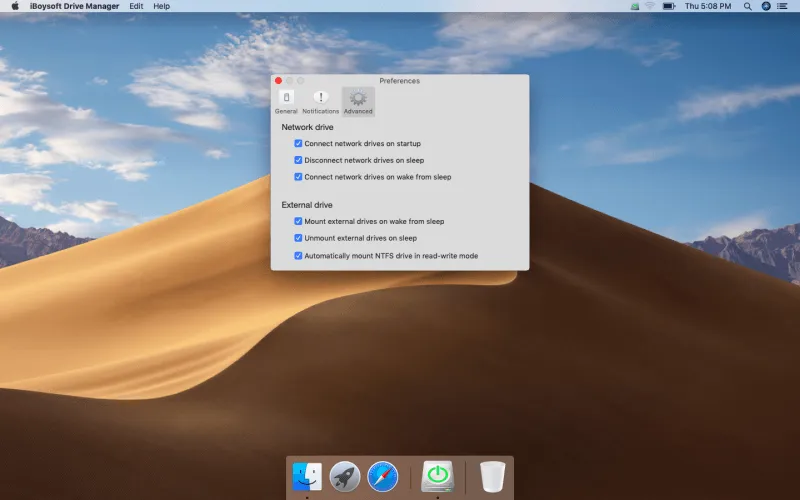Click the Siri icon in menu bar
Viewport: 800px width, 500px height.
click(766, 6)
